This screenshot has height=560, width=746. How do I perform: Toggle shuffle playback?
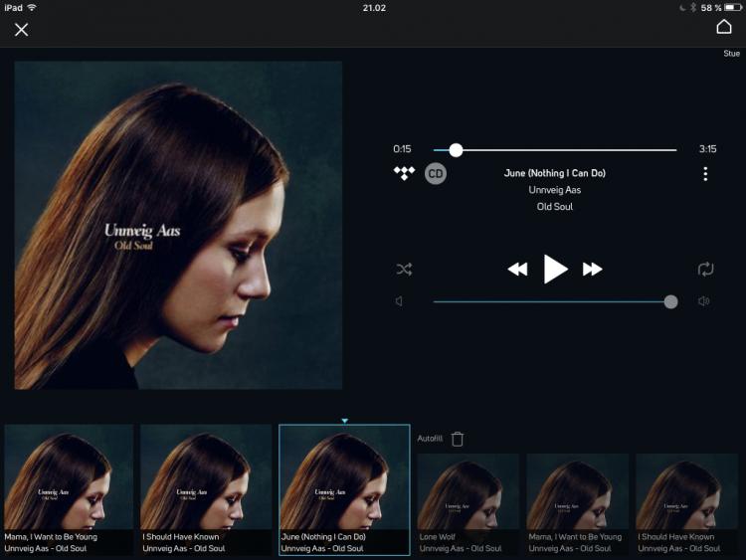404,270
